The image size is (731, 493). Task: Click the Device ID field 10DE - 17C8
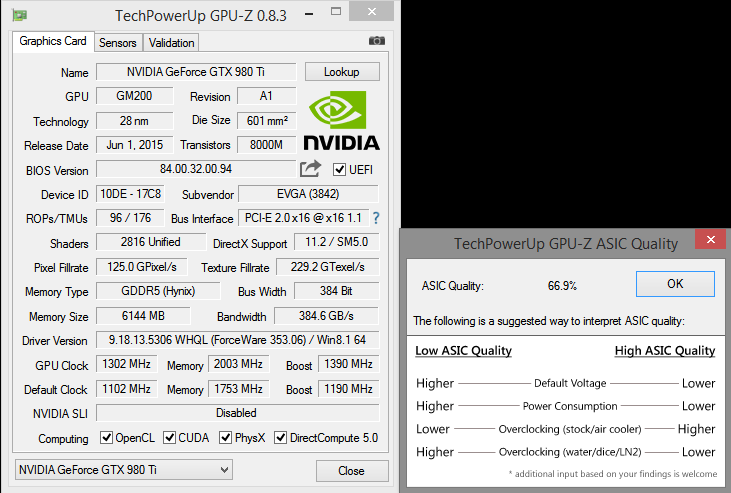131,194
